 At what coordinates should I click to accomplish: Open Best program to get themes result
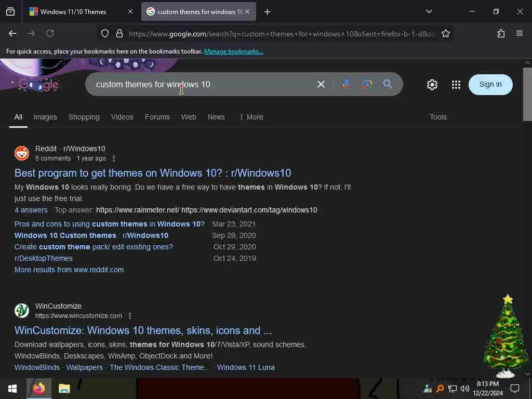pos(153,173)
